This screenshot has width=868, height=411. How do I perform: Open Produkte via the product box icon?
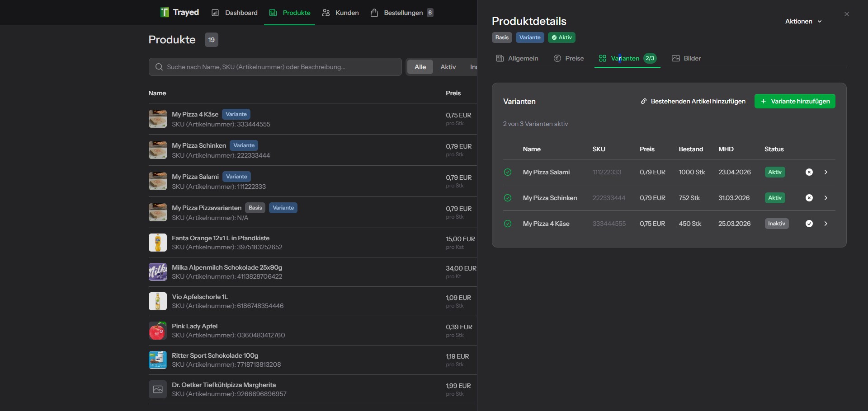coord(273,12)
